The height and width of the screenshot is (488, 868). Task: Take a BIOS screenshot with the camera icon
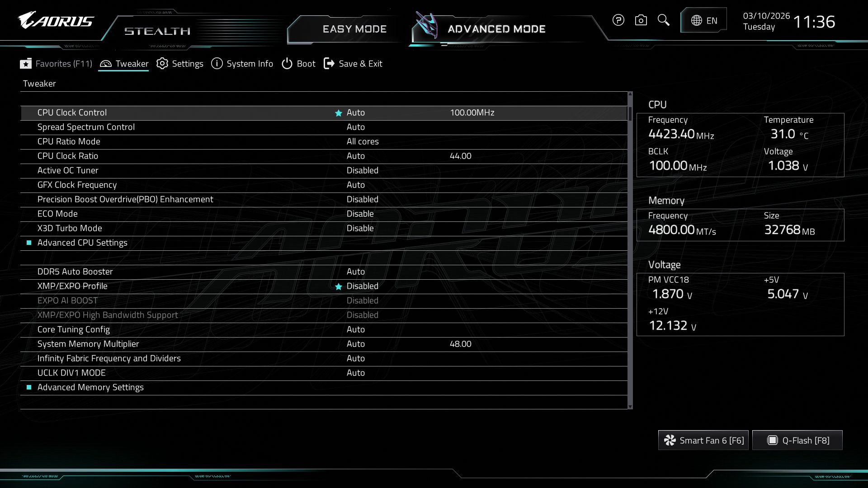(641, 20)
